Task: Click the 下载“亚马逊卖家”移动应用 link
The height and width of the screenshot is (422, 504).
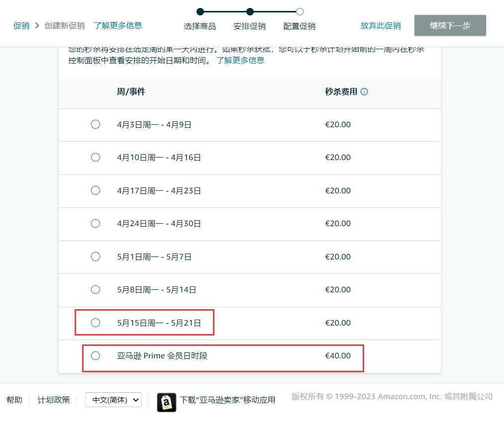Action: (x=227, y=400)
